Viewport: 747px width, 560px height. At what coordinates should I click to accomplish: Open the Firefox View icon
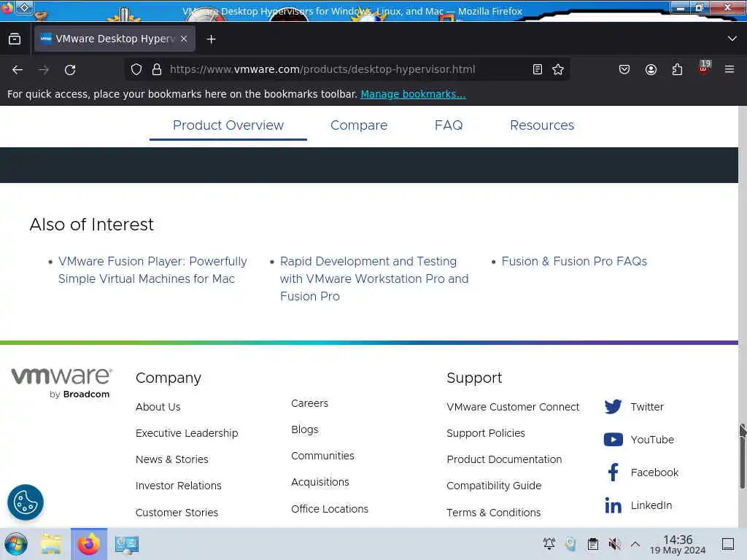click(15, 39)
